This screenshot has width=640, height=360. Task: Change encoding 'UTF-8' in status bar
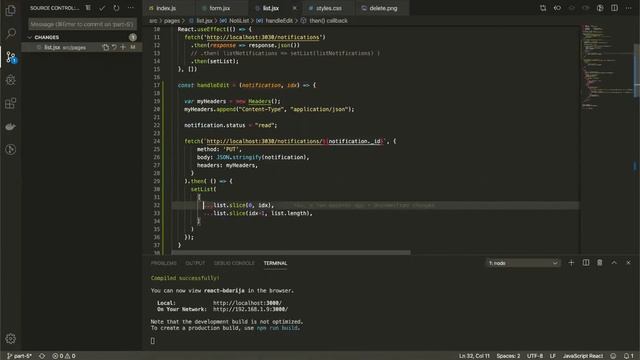[x=535, y=356]
